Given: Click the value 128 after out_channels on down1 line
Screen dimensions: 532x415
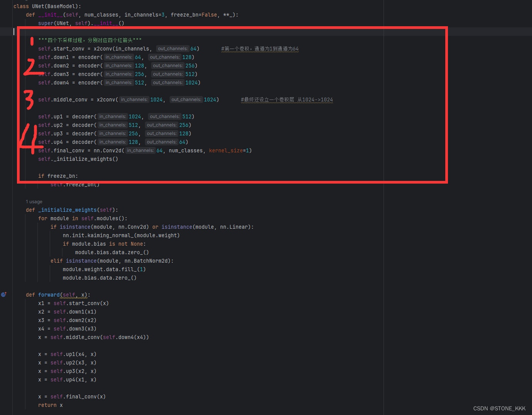Looking at the screenshot, I should tap(187, 57).
